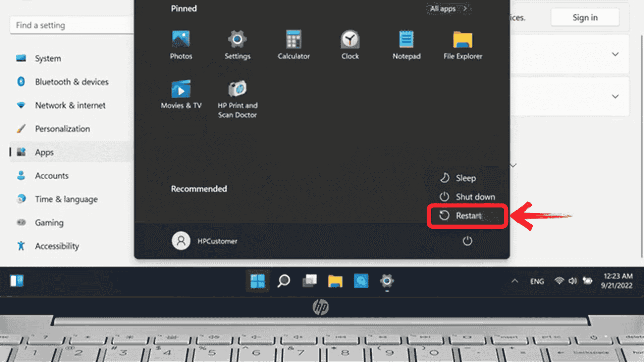This screenshot has width=644, height=362.
Task: Open Task View from the taskbar
Action: (x=309, y=281)
